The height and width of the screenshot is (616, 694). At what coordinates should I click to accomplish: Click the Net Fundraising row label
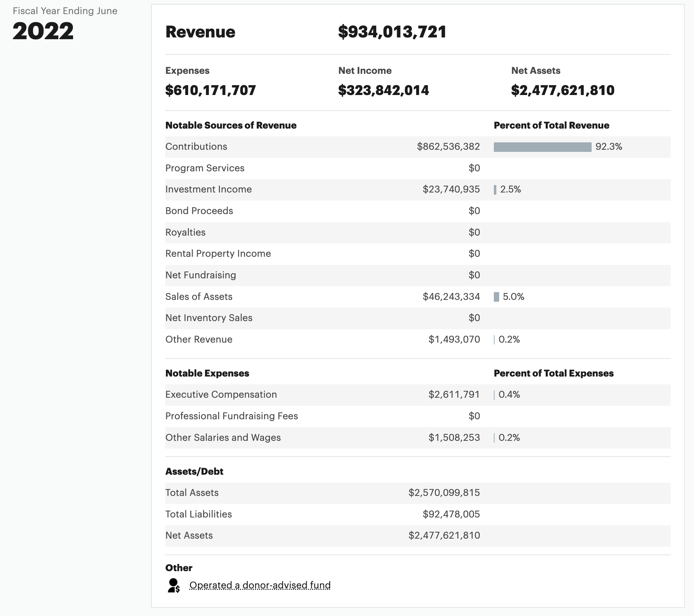[x=201, y=275]
